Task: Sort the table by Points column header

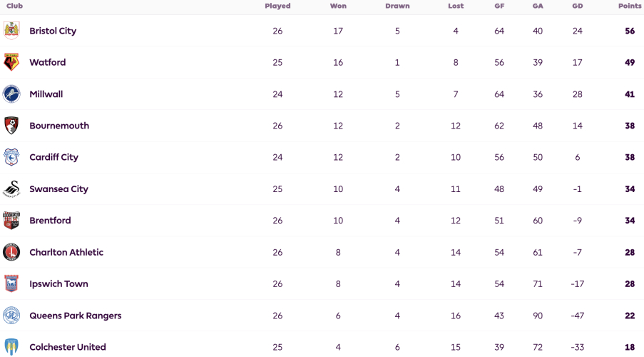Action: coord(630,6)
